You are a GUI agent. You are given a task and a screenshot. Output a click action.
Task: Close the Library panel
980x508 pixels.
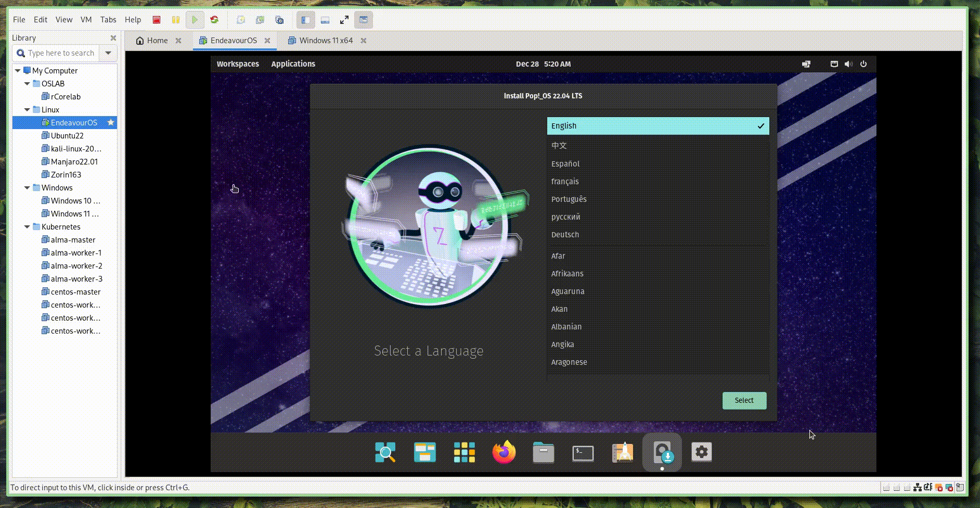click(113, 38)
